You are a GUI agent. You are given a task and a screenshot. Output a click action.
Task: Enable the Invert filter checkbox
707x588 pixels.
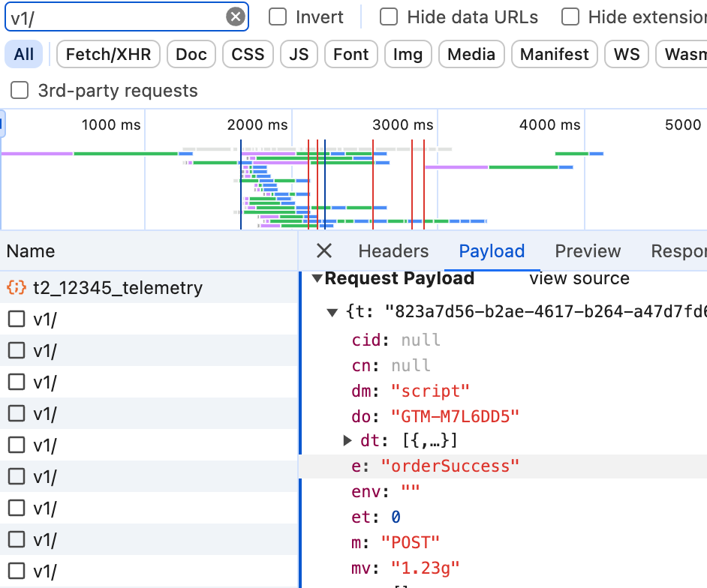277,16
